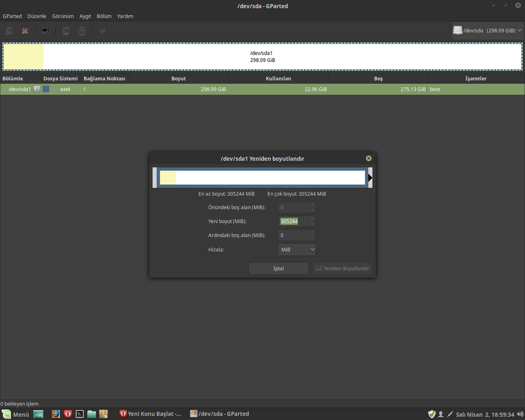Click the hard disk icon beside /dev/sda
This screenshot has height=420, width=525.
(457, 30)
